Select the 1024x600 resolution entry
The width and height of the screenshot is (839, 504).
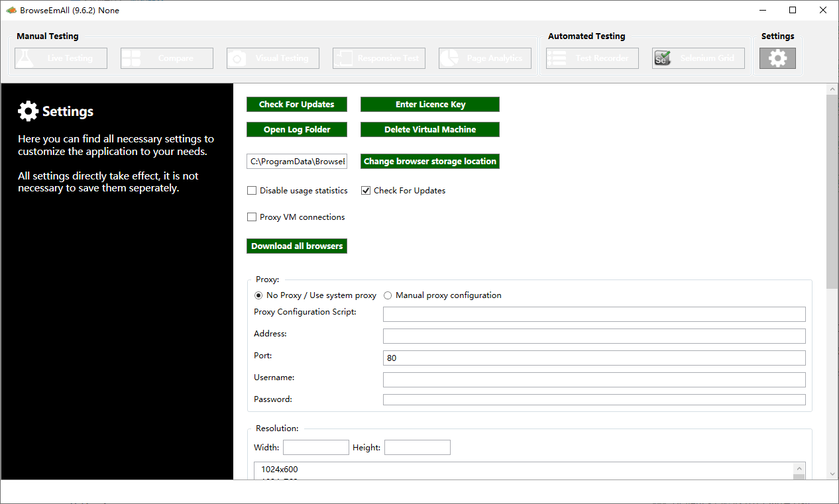tap(280, 470)
